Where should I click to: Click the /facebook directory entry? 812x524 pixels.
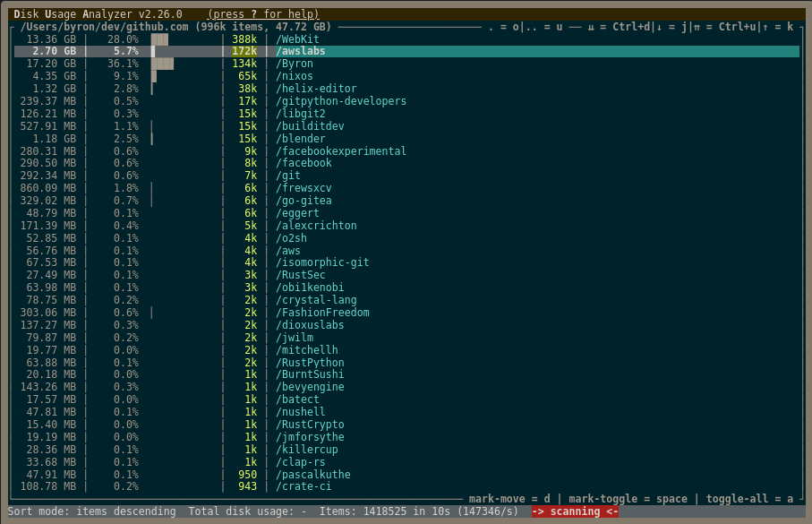point(406,163)
